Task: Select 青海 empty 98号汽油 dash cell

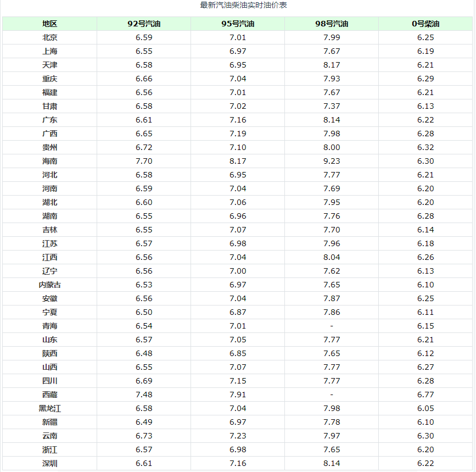Action: (x=332, y=326)
